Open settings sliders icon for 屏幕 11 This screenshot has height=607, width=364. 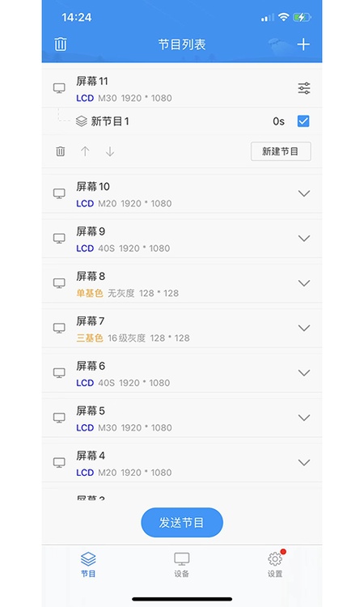[x=304, y=88]
